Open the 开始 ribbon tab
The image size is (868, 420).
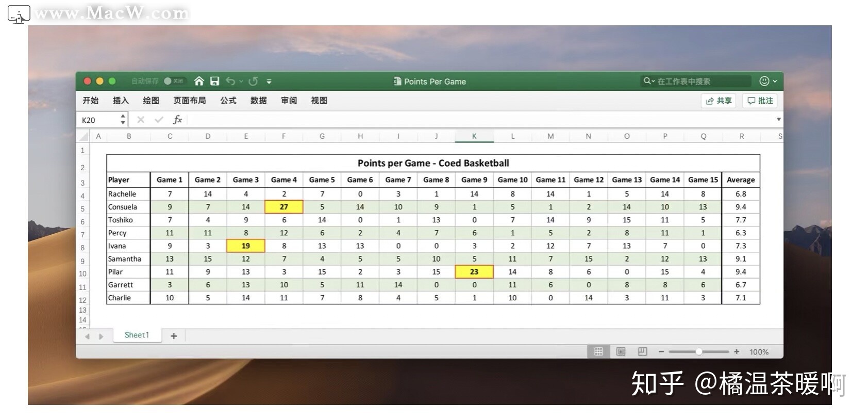pos(91,100)
